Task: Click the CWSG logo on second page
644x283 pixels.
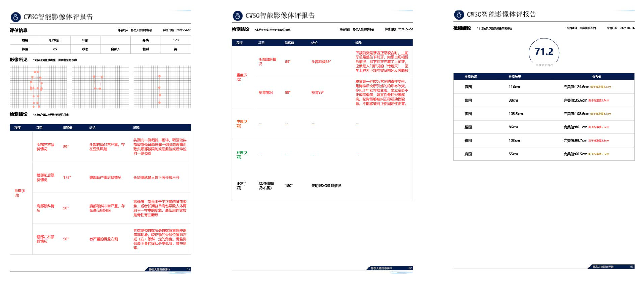Action: tap(238, 16)
